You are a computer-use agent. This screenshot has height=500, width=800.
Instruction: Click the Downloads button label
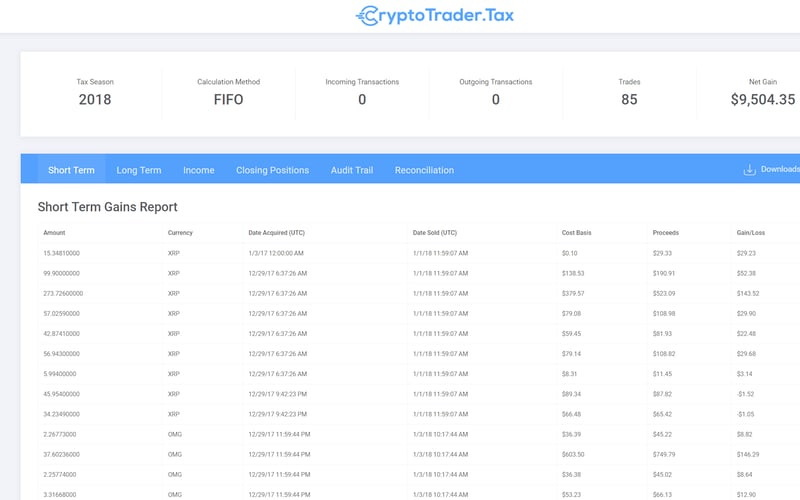click(780, 169)
